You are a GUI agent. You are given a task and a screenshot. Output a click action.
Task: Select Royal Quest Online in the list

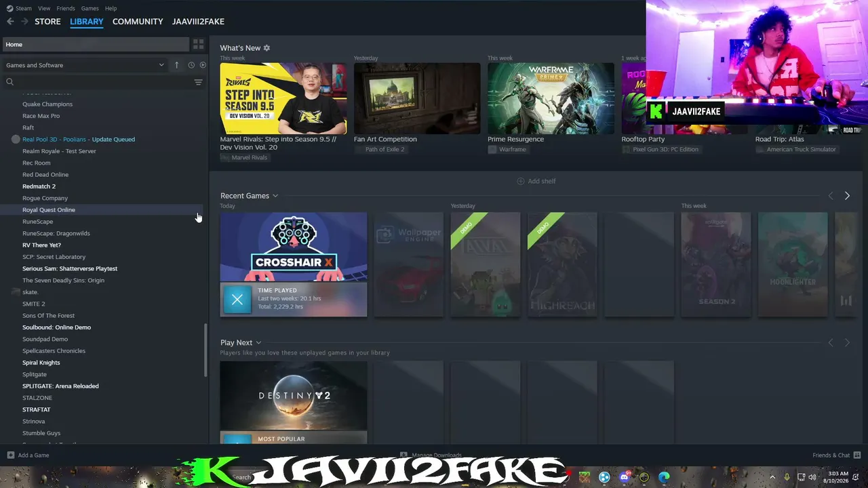(x=49, y=210)
